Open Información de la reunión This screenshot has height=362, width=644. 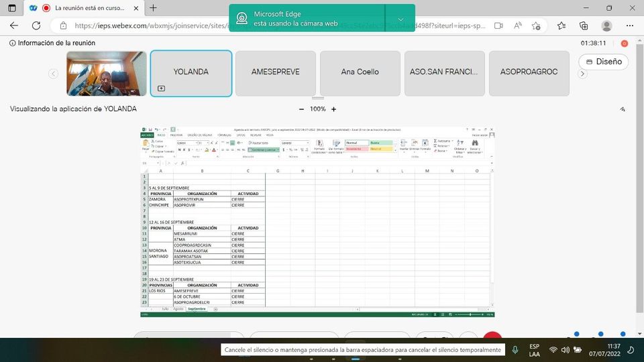click(x=52, y=43)
